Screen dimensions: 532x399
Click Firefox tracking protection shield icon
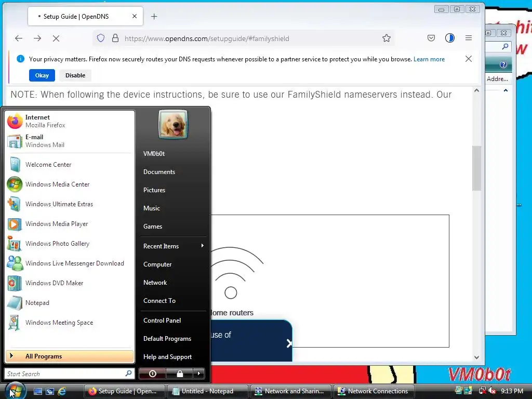(101, 38)
